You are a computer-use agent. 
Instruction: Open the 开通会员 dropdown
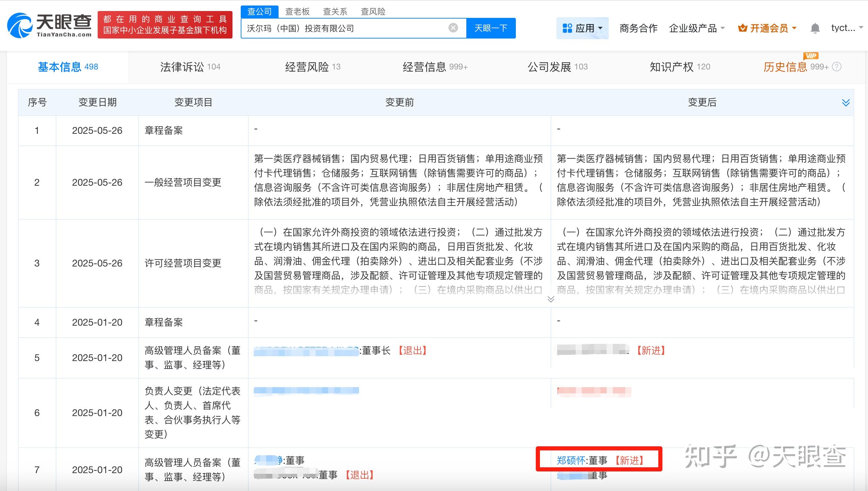pyautogui.click(x=767, y=28)
